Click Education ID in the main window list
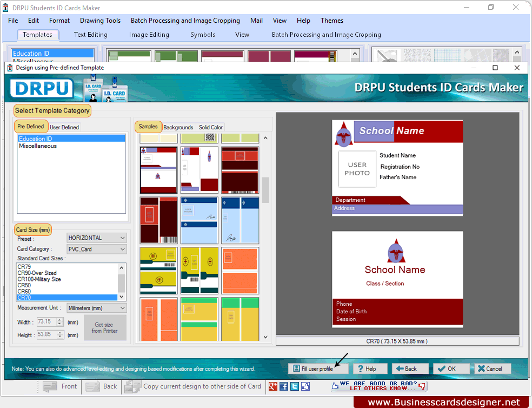The width and height of the screenshot is (532, 408). (52, 54)
